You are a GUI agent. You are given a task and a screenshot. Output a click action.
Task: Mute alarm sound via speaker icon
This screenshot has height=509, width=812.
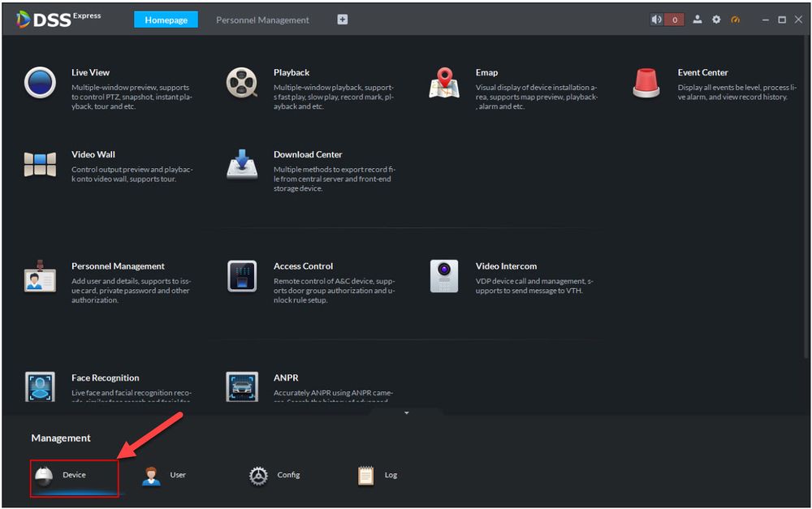[x=657, y=19]
